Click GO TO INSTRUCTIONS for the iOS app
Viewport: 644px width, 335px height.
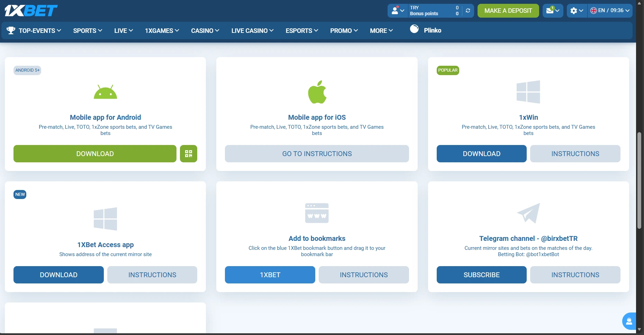(x=317, y=153)
